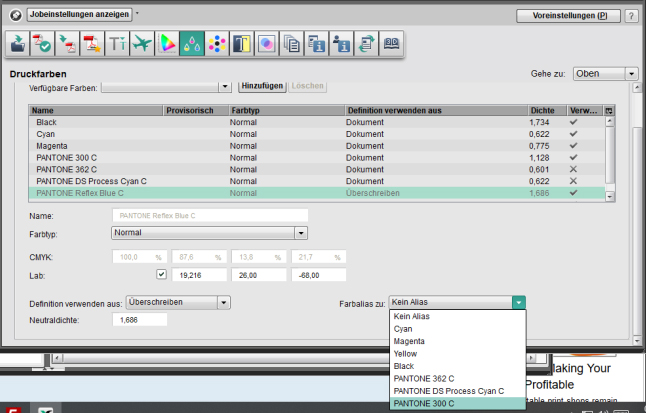Open Voreinstellungen (P)
The height and width of the screenshot is (413, 646).
(569, 16)
